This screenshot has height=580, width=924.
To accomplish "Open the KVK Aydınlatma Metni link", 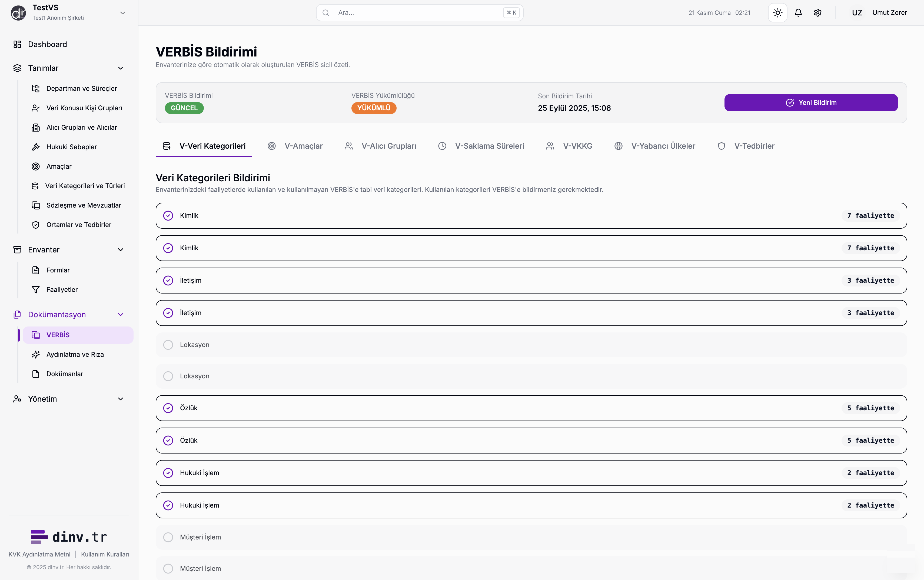I will click(x=39, y=554).
